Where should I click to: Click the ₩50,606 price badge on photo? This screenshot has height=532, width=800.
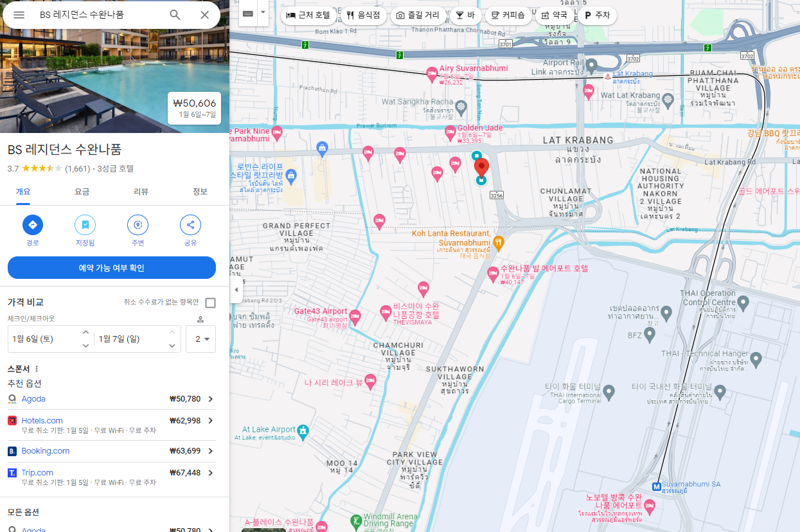point(195,109)
